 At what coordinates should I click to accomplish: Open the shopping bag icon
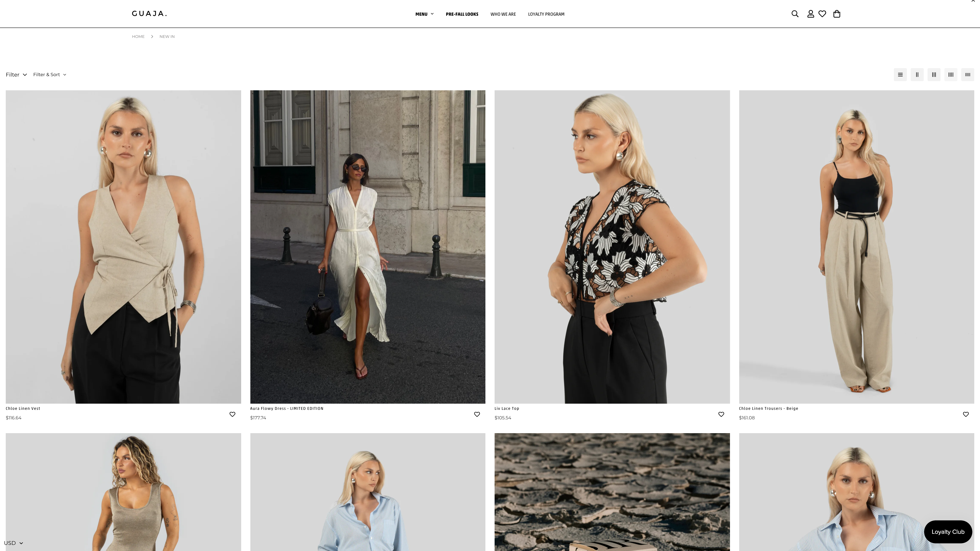click(x=837, y=14)
